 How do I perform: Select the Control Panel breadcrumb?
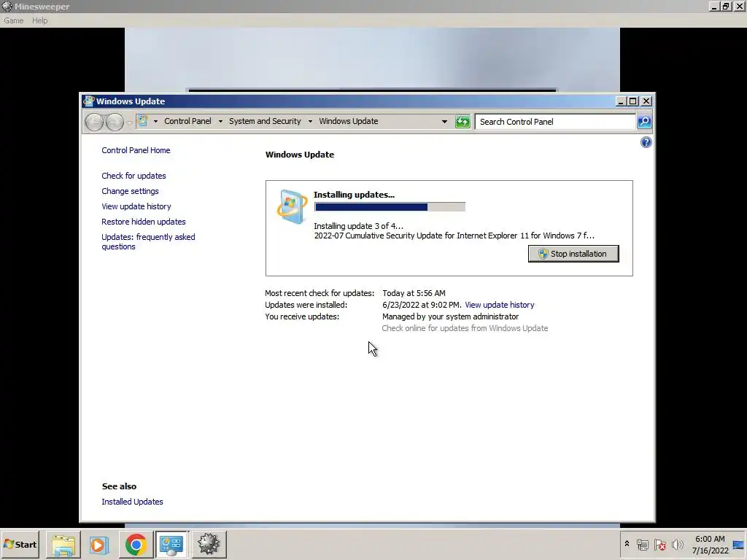click(x=187, y=122)
